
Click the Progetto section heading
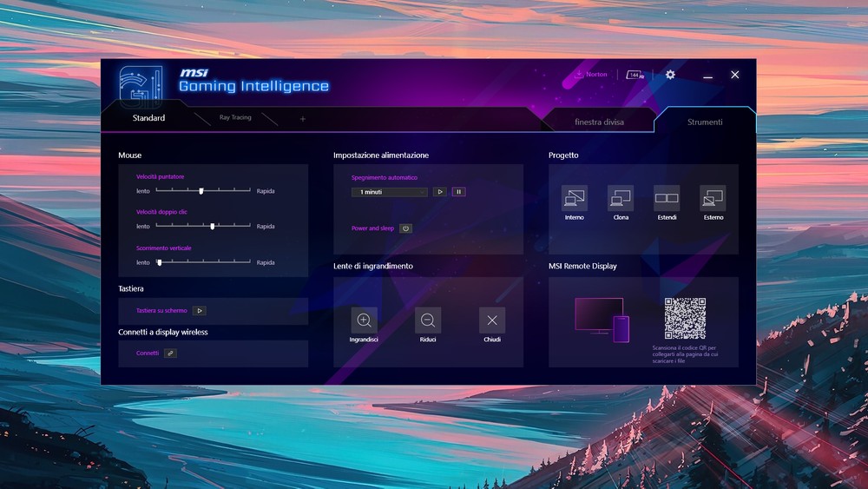tap(563, 155)
